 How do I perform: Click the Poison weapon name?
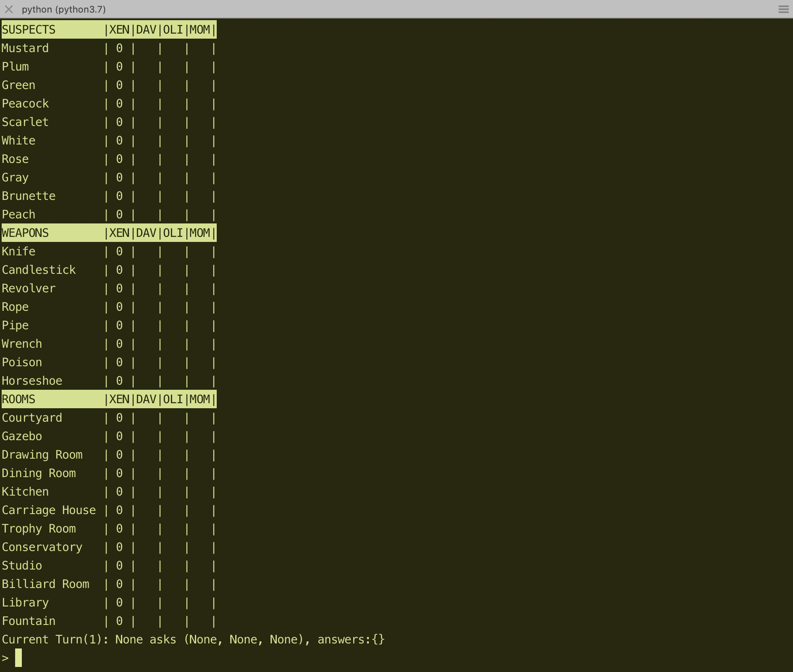click(x=22, y=362)
